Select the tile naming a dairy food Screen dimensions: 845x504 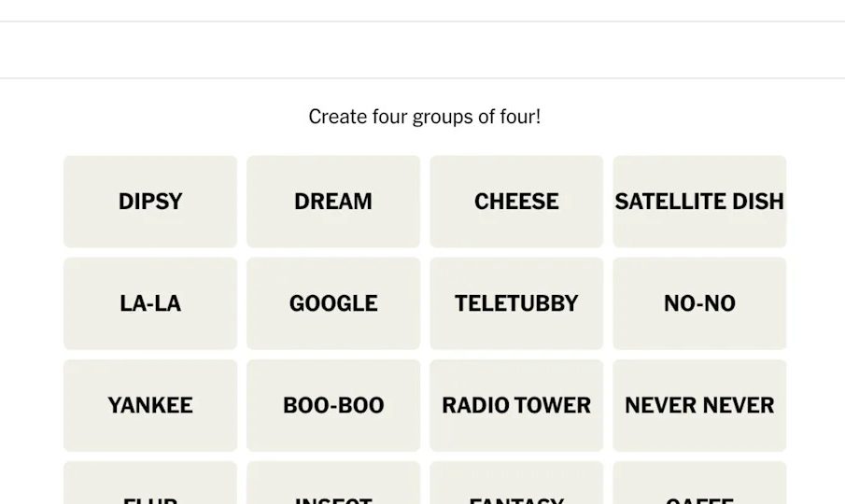coord(516,202)
